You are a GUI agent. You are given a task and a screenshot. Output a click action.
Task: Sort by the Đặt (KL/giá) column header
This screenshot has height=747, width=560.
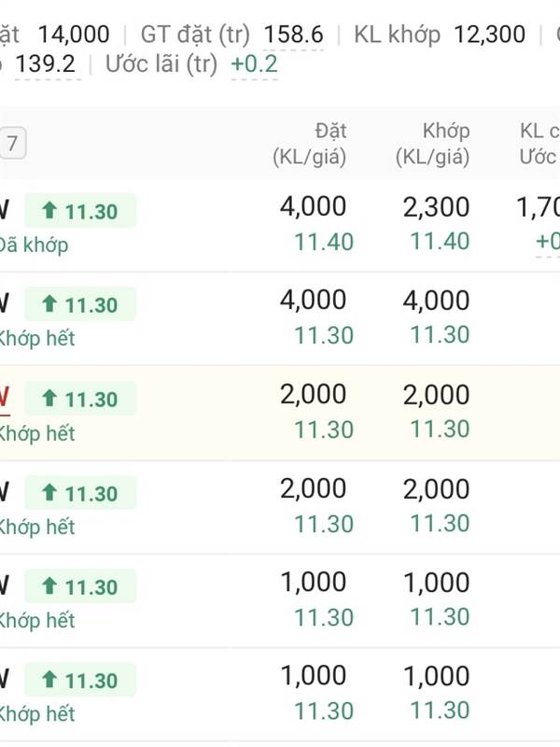(310, 144)
